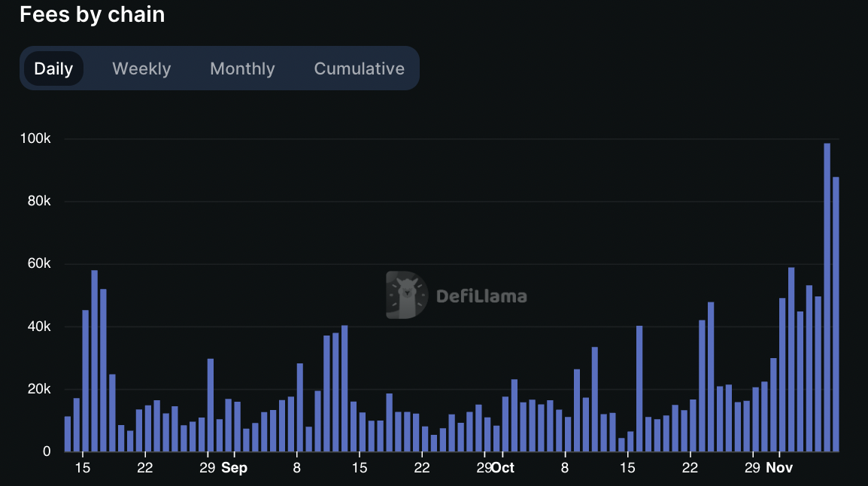
Task: Click the 40k y-axis label
Action: 37,327
